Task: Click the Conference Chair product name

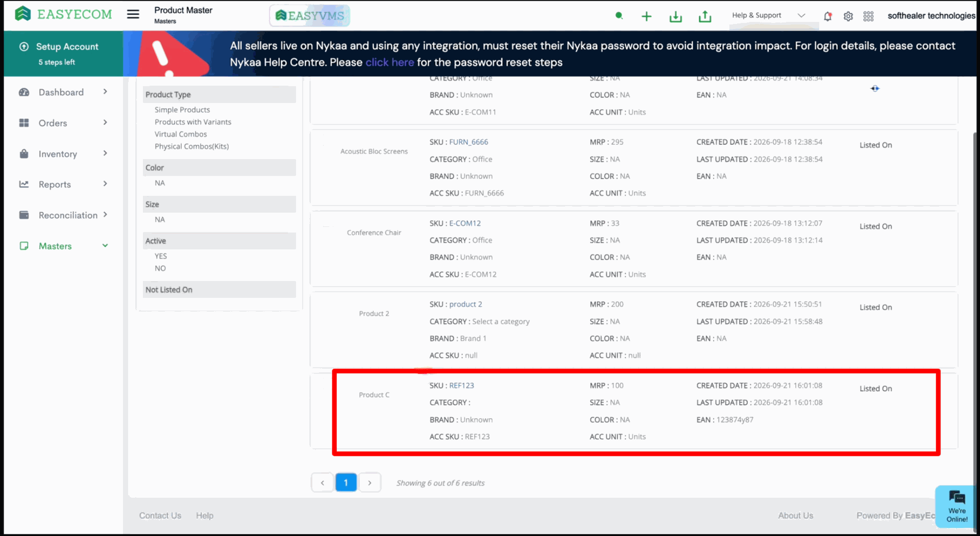Action: pos(374,233)
